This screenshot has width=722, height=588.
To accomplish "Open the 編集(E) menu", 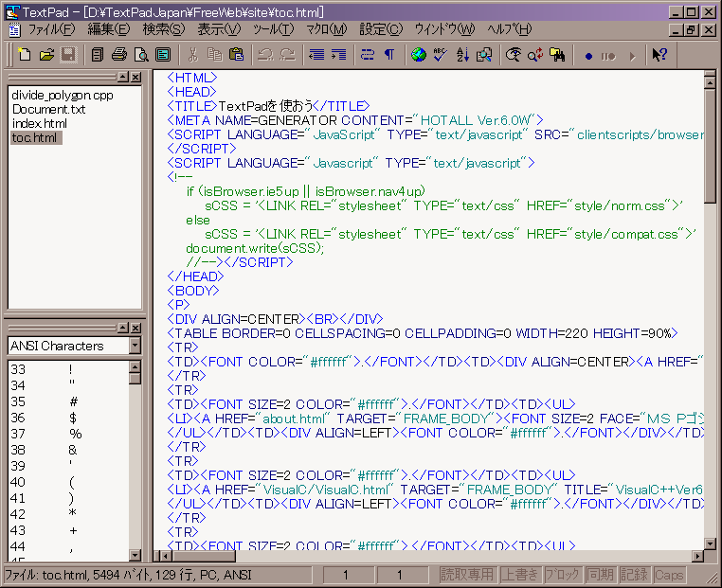I will (109, 30).
